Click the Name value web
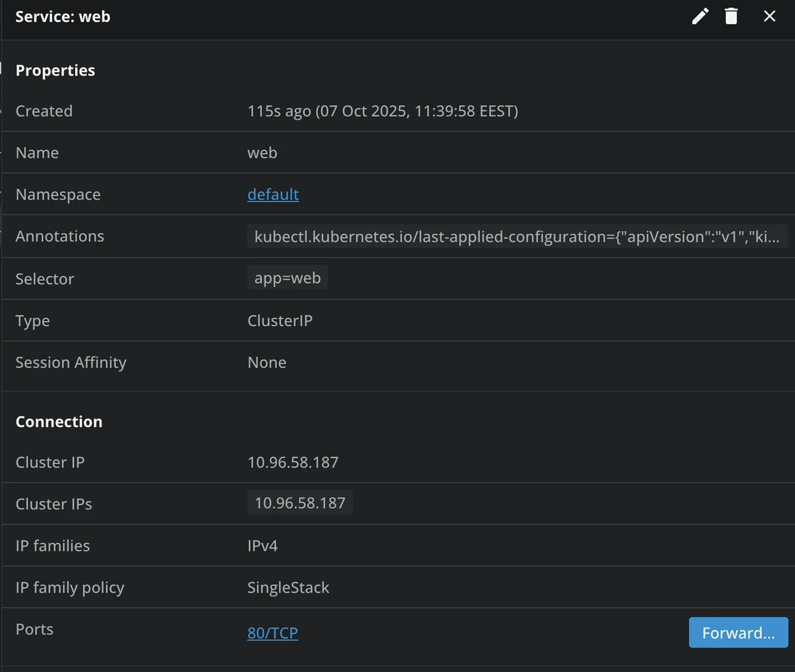 coord(262,153)
